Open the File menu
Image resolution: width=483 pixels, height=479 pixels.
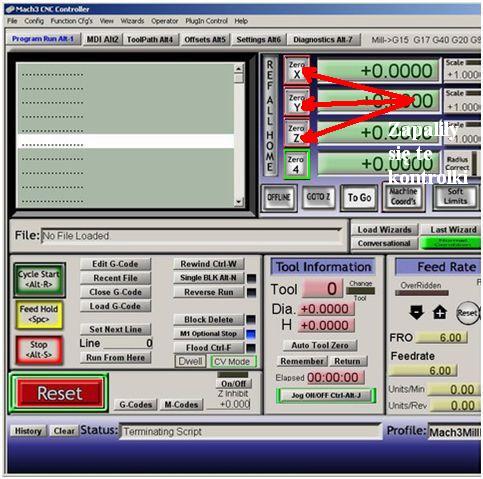click(x=12, y=21)
